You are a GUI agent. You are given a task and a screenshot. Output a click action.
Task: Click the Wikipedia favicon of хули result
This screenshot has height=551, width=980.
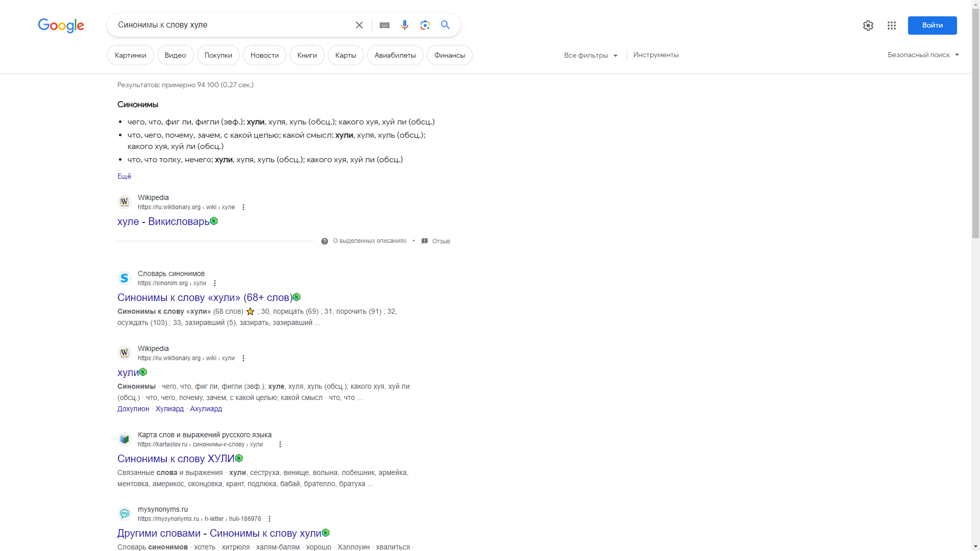click(x=125, y=353)
